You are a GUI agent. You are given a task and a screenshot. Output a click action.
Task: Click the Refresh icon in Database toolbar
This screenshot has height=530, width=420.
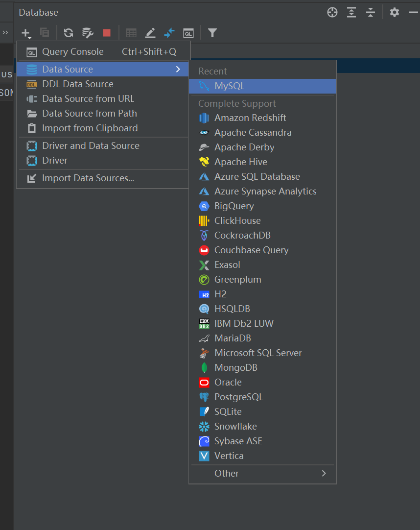pos(69,33)
